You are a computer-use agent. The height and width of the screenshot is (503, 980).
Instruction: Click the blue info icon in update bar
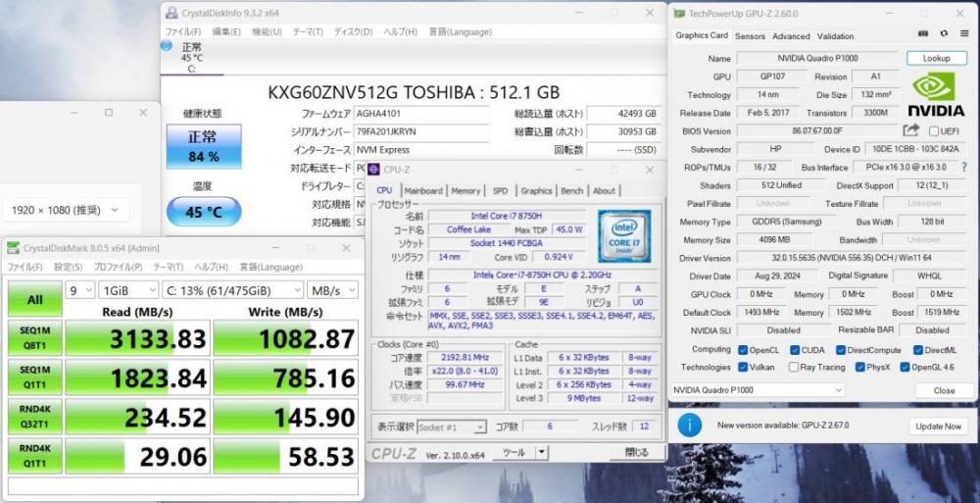[689, 426]
